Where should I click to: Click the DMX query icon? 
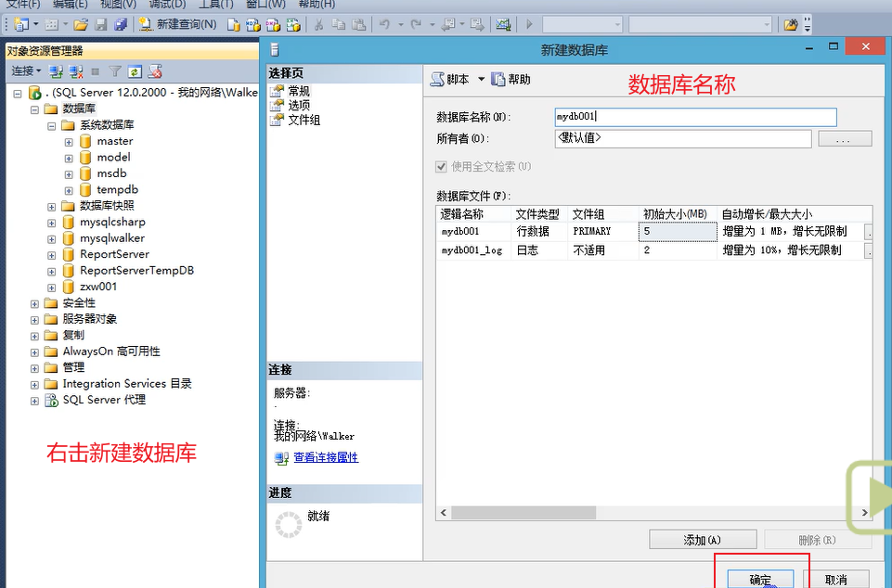(x=273, y=24)
